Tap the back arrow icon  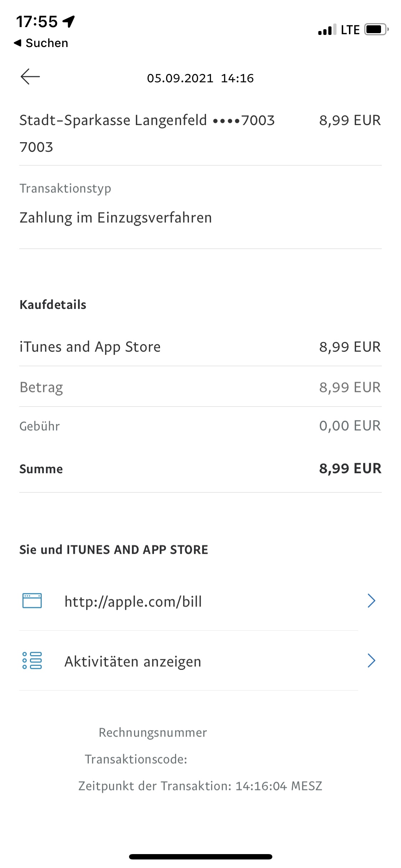click(30, 77)
